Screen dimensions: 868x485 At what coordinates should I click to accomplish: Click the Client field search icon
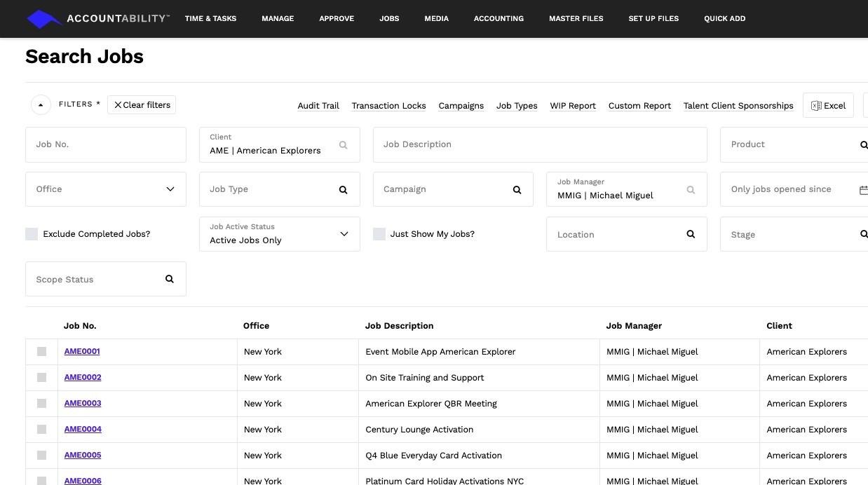coord(344,145)
